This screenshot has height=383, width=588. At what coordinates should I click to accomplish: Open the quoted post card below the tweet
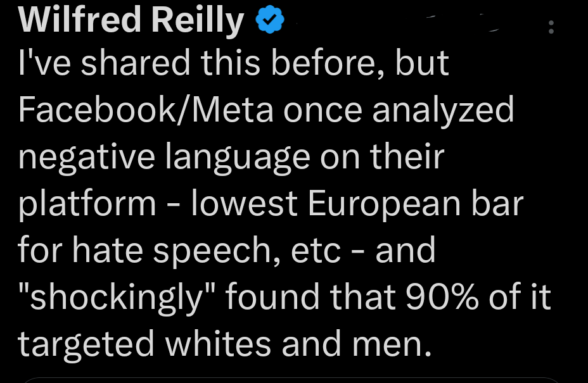[x=291, y=379]
